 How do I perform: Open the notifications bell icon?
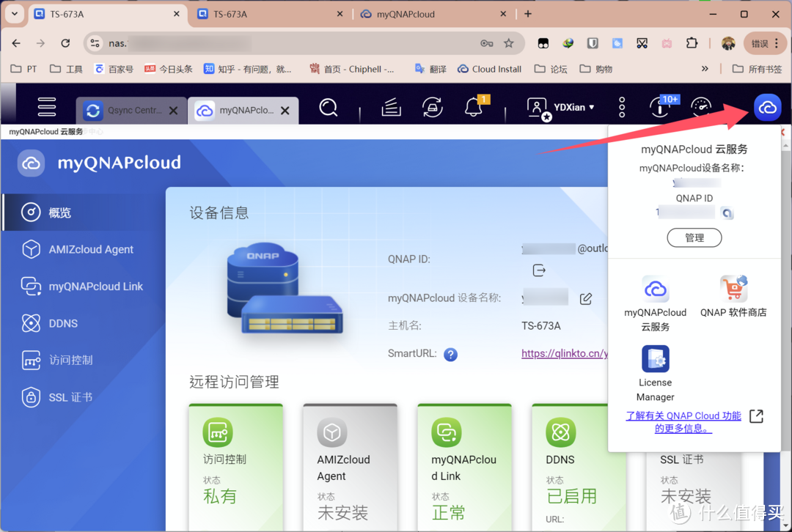coord(474,108)
